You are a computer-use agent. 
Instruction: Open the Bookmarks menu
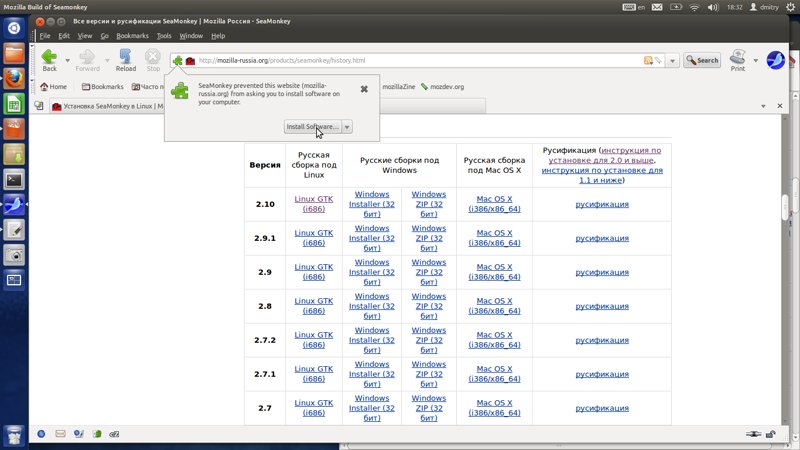coord(132,36)
